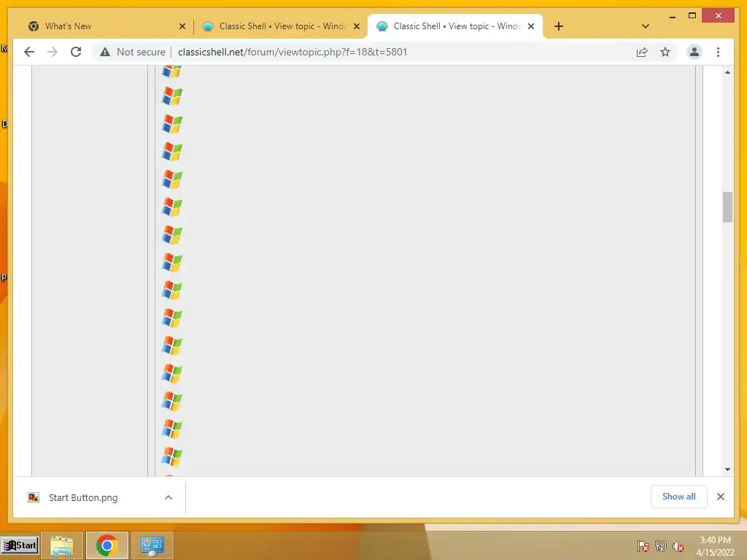The image size is (747, 560).
Task: Click the page scrollbar down arrow
Action: (x=727, y=470)
